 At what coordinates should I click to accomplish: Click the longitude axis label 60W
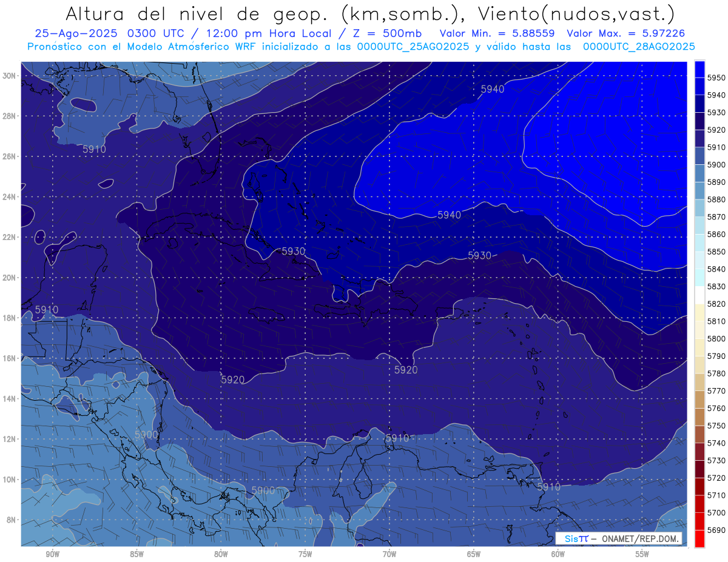pyautogui.click(x=558, y=554)
